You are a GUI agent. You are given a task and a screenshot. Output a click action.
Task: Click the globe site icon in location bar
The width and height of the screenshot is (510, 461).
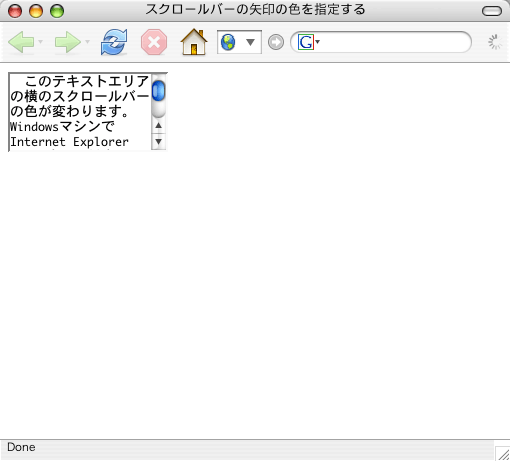[228, 42]
